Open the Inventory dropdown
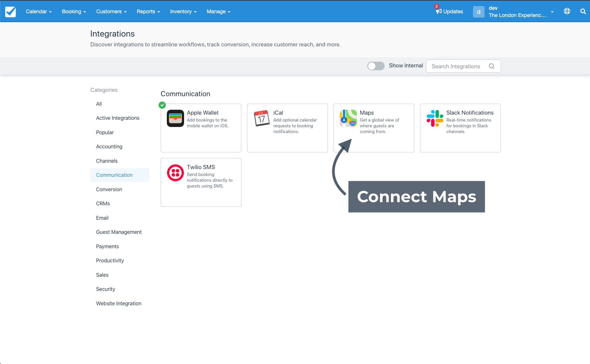 pyautogui.click(x=183, y=12)
